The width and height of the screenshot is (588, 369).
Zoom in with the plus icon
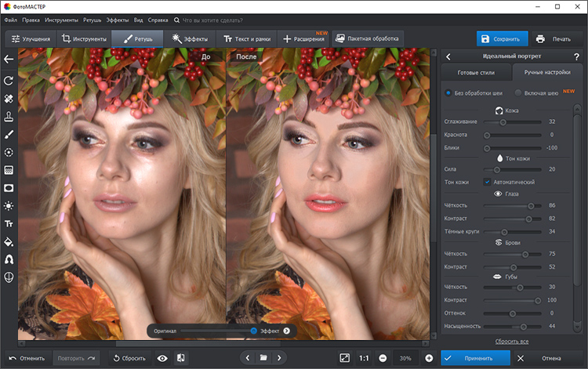coord(429,358)
